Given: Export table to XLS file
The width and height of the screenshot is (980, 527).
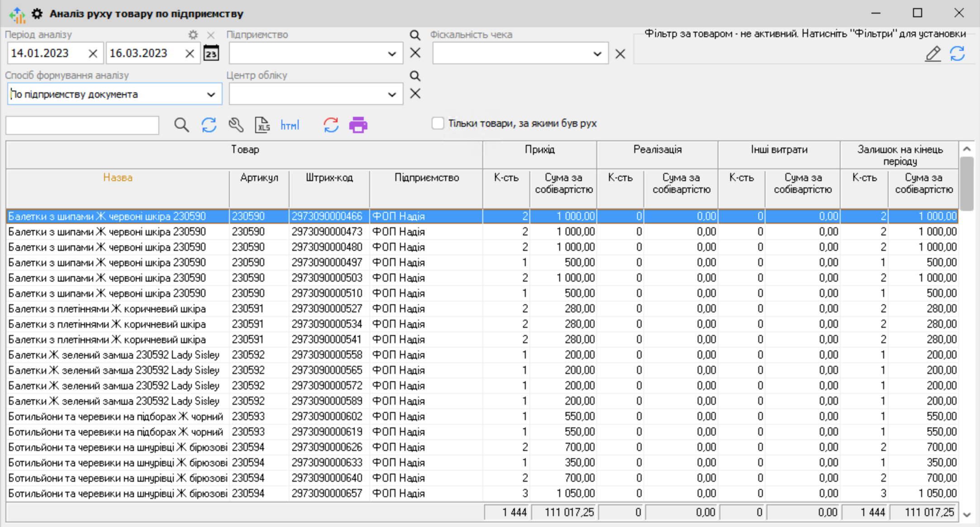Looking at the screenshot, I should click(x=262, y=125).
